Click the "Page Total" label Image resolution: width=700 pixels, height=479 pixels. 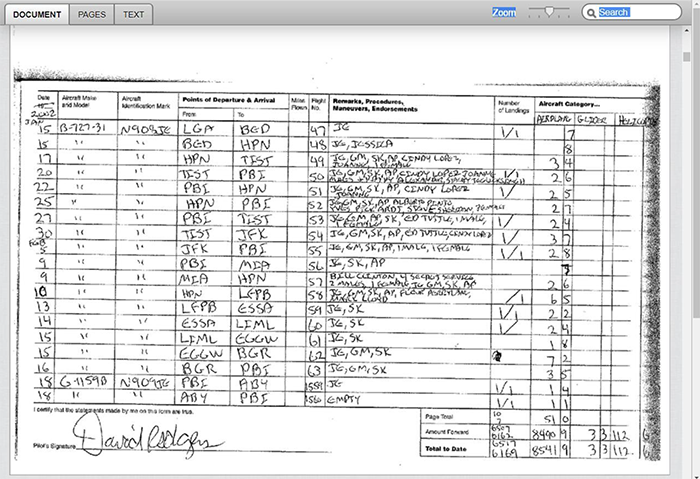click(x=440, y=415)
